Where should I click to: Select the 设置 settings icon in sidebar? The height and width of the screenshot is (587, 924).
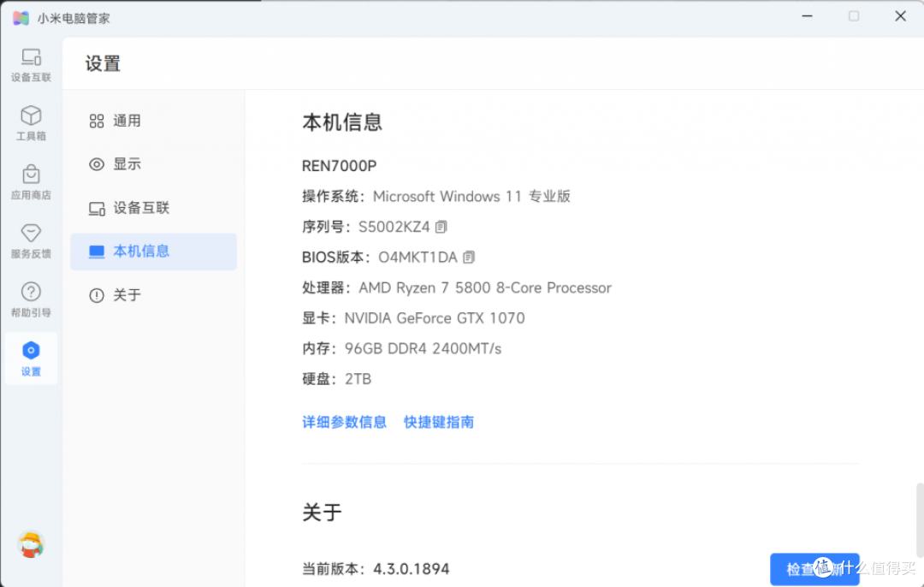pos(32,359)
